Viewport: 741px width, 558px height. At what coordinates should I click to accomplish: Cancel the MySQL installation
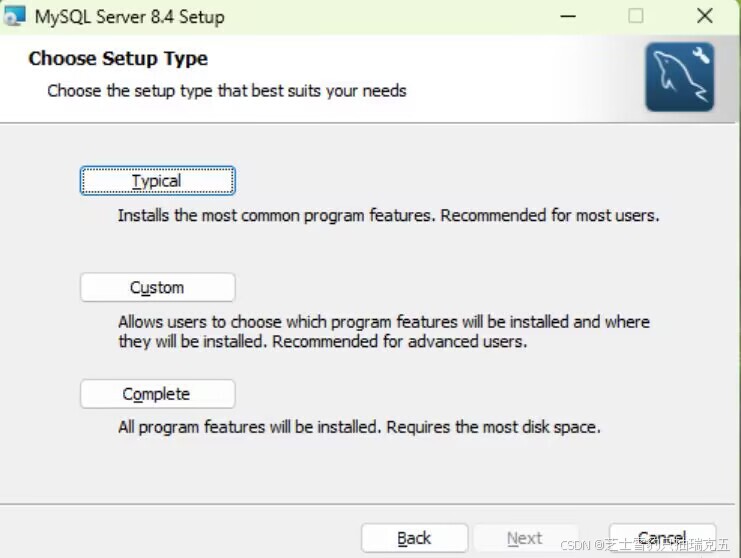pyautogui.click(x=662, y=538)
